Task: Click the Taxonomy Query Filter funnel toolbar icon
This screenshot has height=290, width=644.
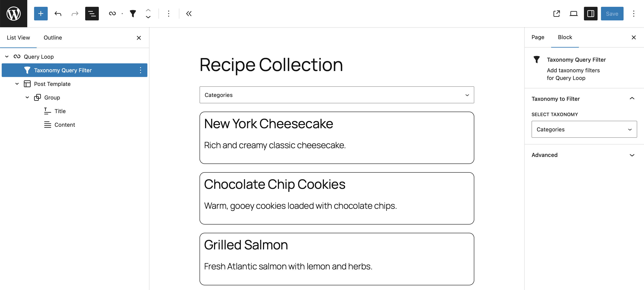Action: click(x=133, y=13)
